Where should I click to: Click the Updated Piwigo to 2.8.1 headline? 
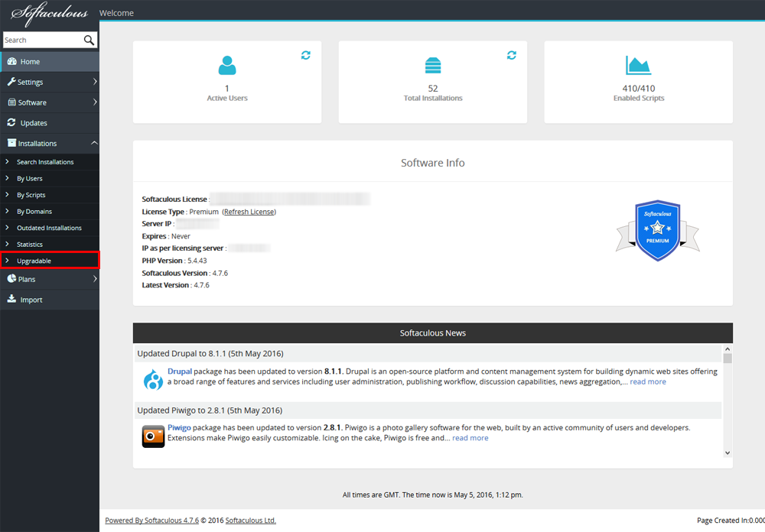[210, 410]
